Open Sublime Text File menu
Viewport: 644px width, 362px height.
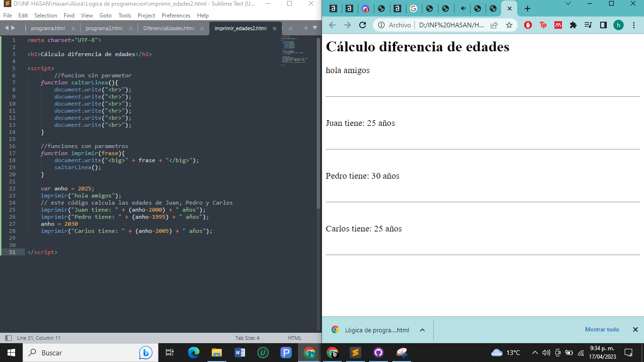tap(8, 15)
